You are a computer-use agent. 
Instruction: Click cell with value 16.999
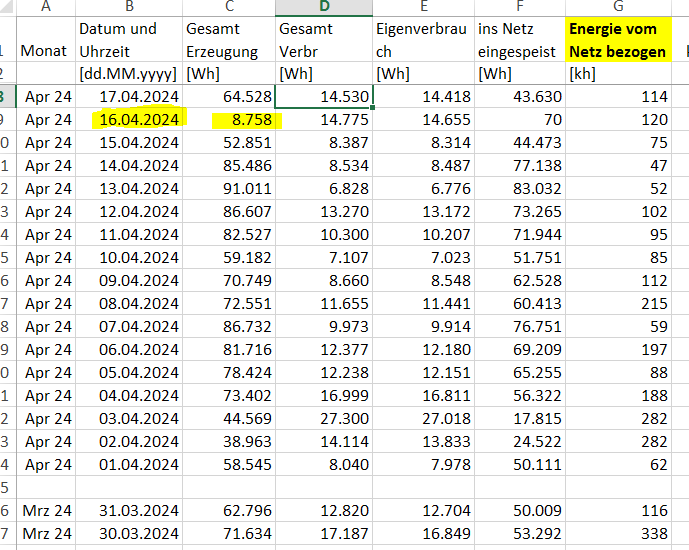click(324, 395)
